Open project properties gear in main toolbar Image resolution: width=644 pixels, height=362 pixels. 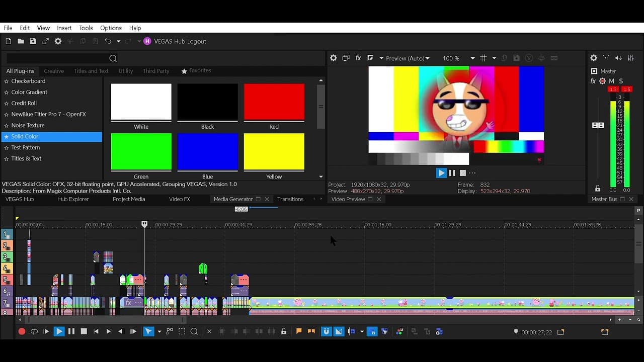[58, 41]
